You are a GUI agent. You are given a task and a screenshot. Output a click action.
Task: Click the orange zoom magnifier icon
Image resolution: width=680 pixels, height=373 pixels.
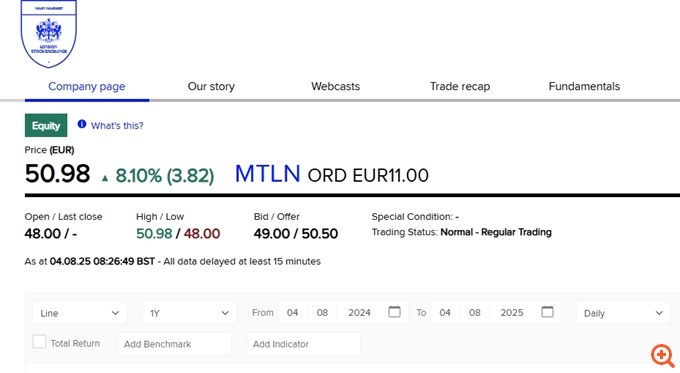[x=663, y=356]
